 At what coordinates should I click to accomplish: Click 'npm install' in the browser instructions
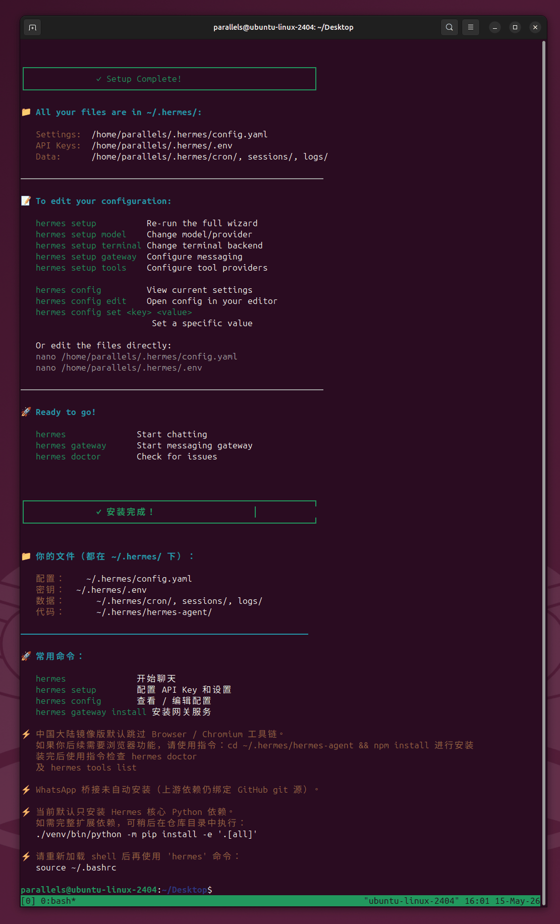pyautogui.click(x=401, y=745)
